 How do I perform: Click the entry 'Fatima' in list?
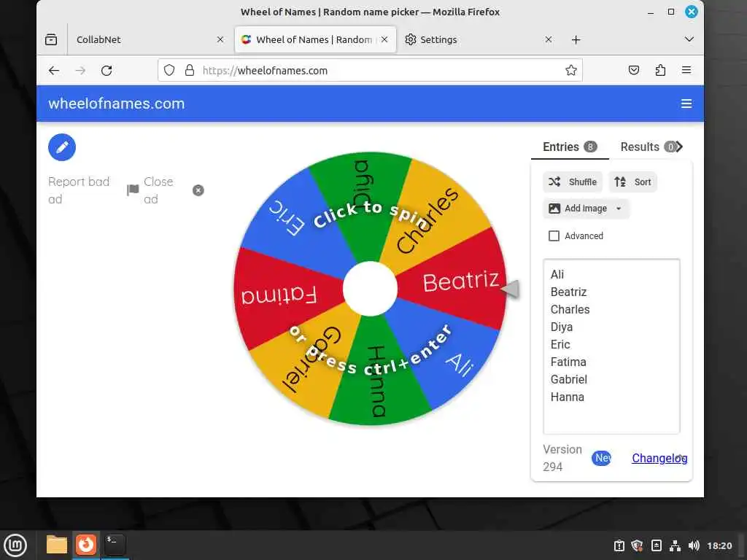[x=568, y=362]
